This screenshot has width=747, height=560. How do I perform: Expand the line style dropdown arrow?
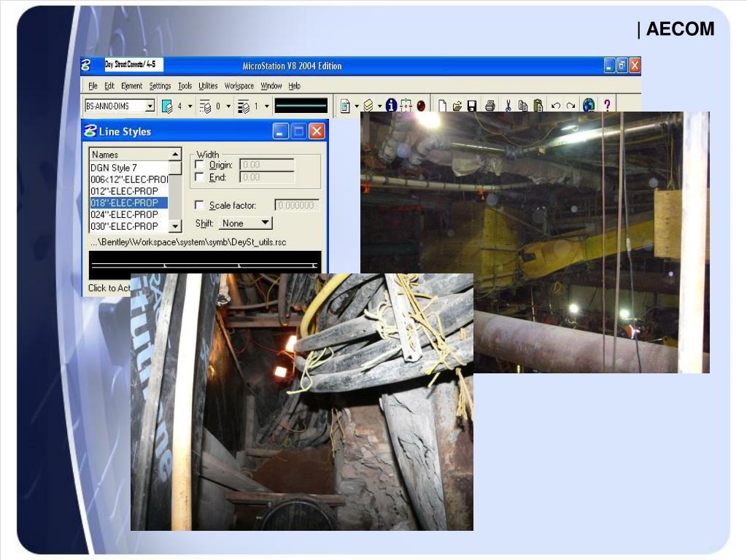pos(228,106)
